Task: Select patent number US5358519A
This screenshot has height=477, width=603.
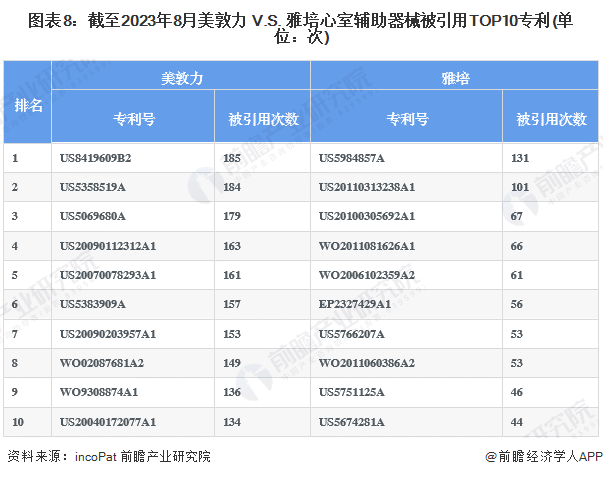Action: pyautogui.click(x=93, y=187)
